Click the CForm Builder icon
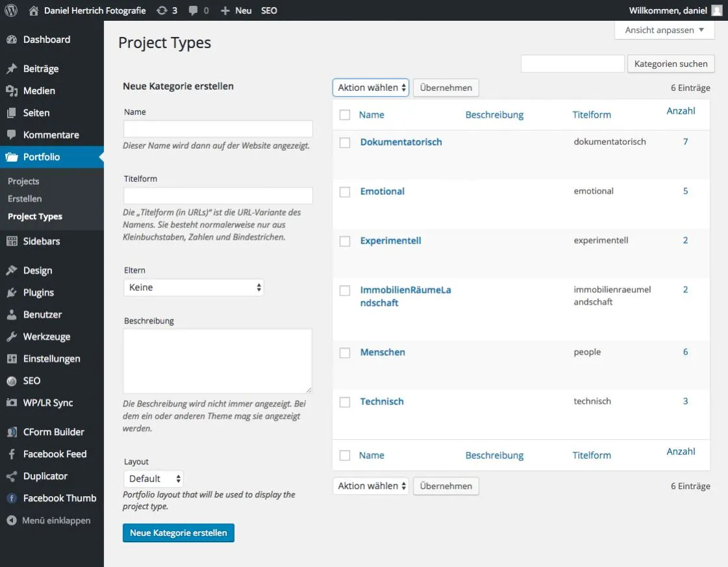 [12, 432]
